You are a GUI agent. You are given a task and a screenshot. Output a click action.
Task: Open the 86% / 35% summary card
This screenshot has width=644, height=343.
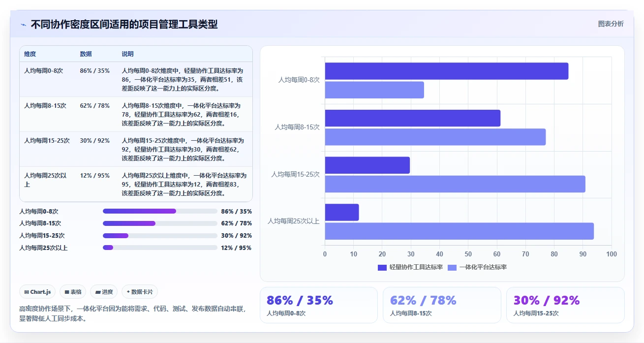319,305
